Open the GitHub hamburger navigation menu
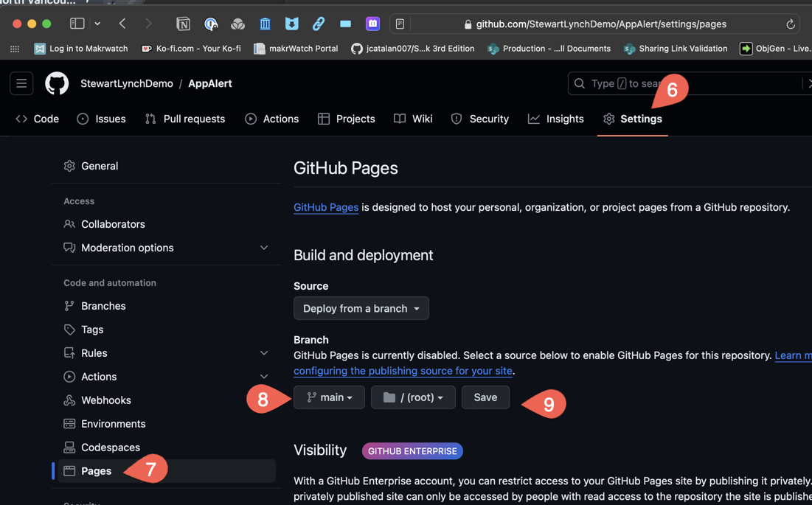812x505 pixels. click(21, 83)
